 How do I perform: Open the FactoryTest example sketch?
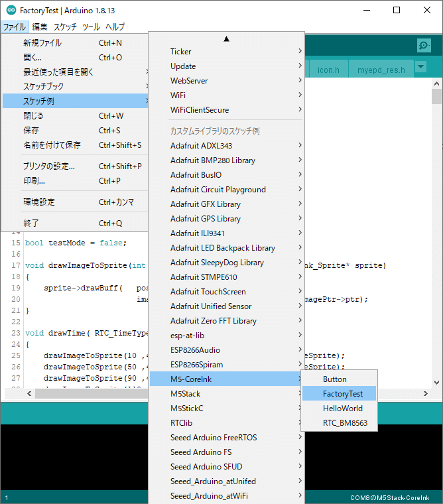pyautogui.click(x=339, y=393)
